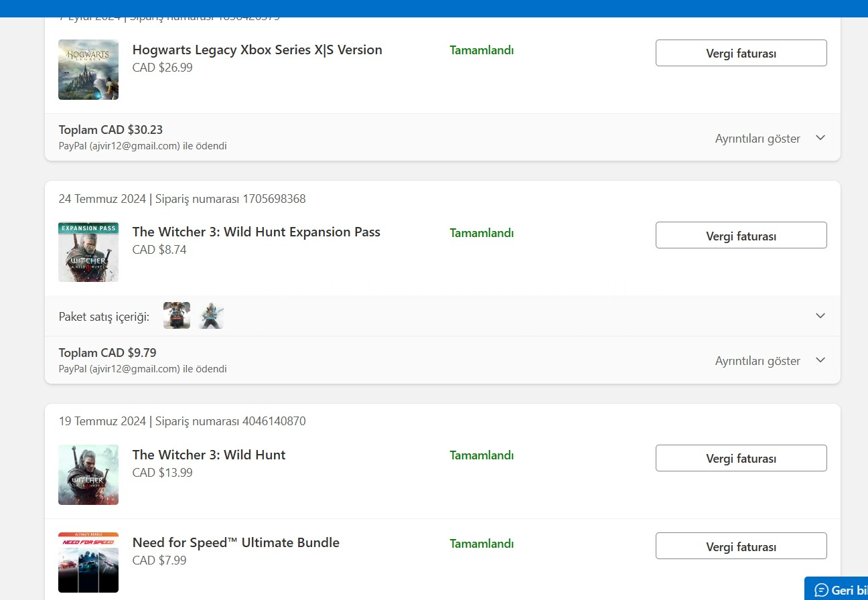Open Vergi faturası for Hogwarts Legacy

click(741, 53)
